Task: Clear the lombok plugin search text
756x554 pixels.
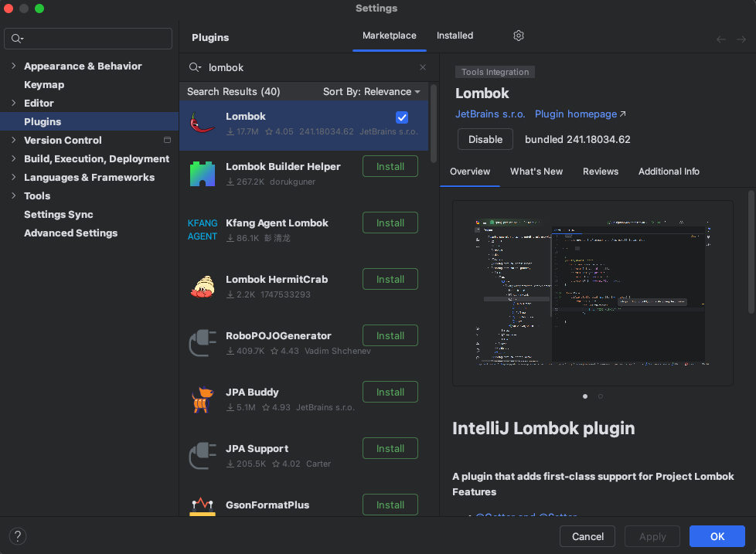Action: (422, 67)
